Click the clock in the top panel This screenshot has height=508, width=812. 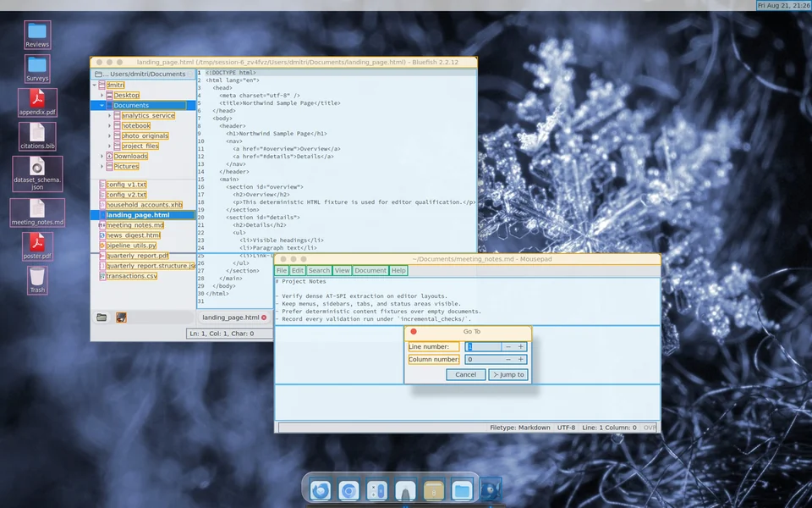click(x=784, y=5)
